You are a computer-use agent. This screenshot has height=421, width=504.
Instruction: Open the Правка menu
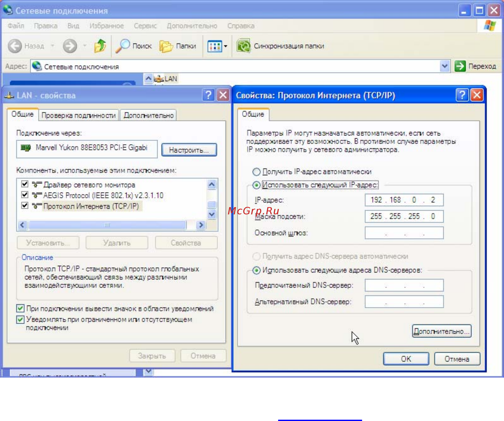pyautogui.click(x=46, y=26)
